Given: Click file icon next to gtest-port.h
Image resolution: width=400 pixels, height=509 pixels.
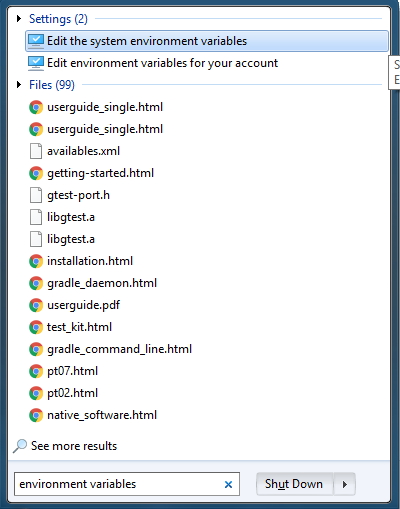Looking at the screenshot, I should pos(36,195).
